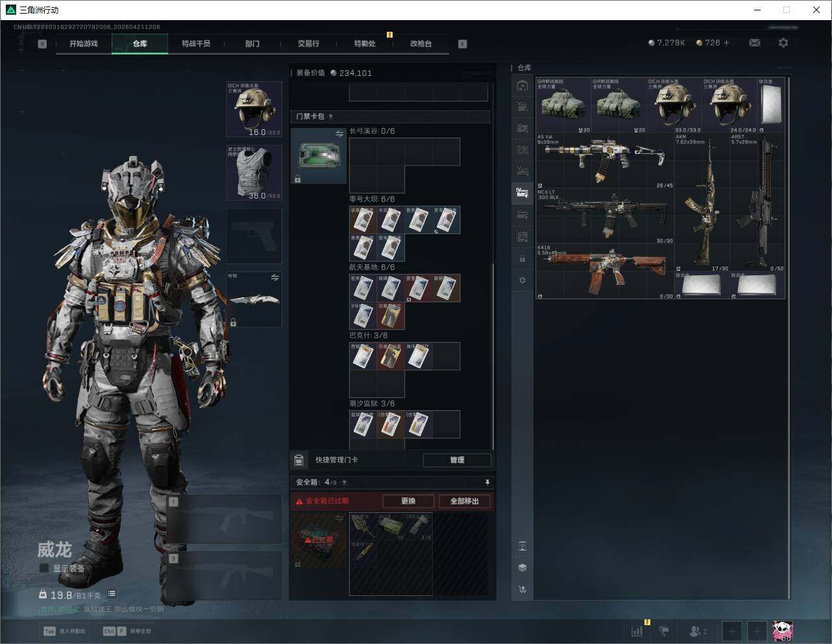The height and width of the screenshot is (644, 832).
Task: Click the plus icon beside 726 currency
Action: pyautogui.click(x=727, y=43)
